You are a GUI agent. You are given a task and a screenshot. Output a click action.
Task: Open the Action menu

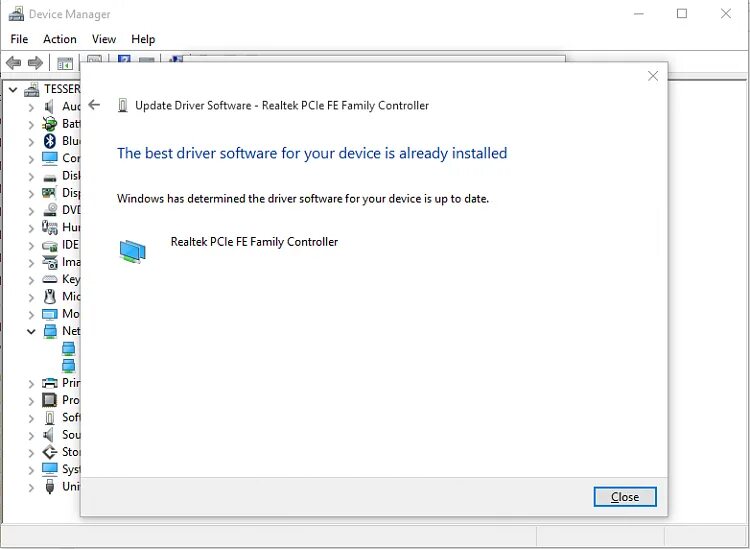(x=60, y=39)
